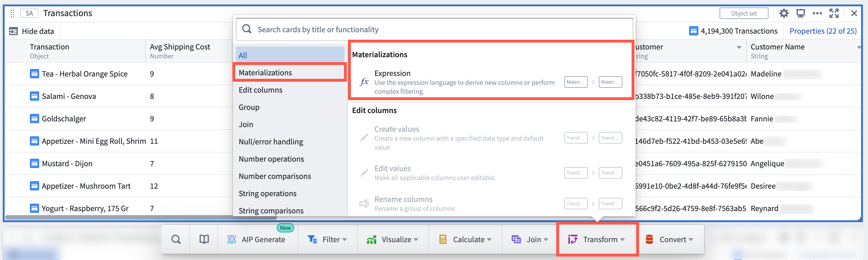Click the Transactions count object icon
Viewport: 868px width, 260px height.
[x=693, y=31]
